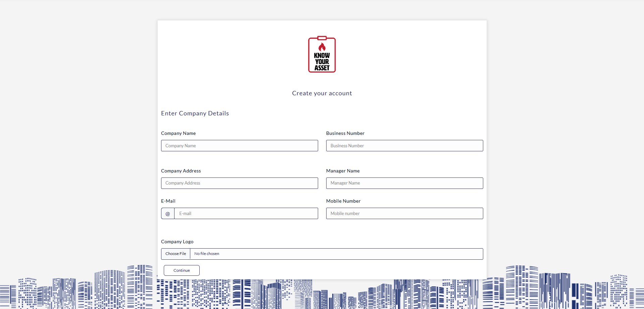This screenshot has width=644, height=309.
Task: Select the Mobile number input field
Action: click(x=404, y=214)
